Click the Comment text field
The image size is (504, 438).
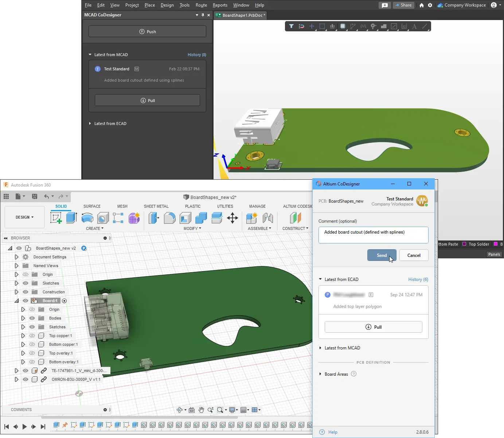[373, 235]
